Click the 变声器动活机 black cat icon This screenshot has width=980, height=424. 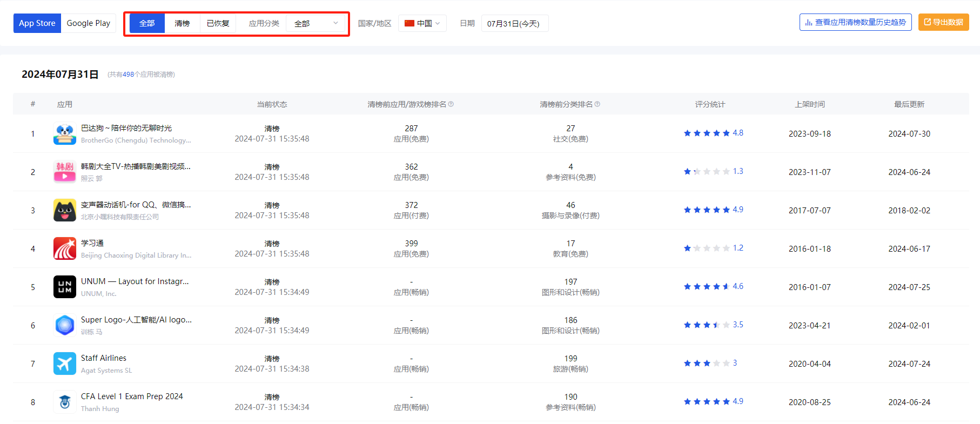click(65, 211)
